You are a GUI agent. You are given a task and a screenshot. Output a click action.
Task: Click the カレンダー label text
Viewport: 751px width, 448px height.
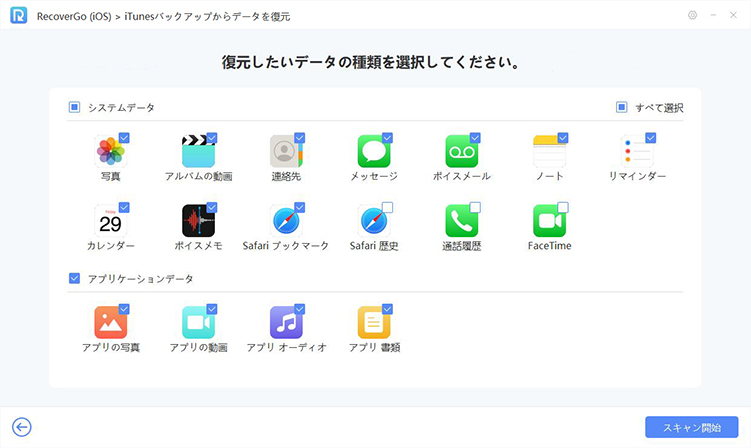click(x=111, y=246)
